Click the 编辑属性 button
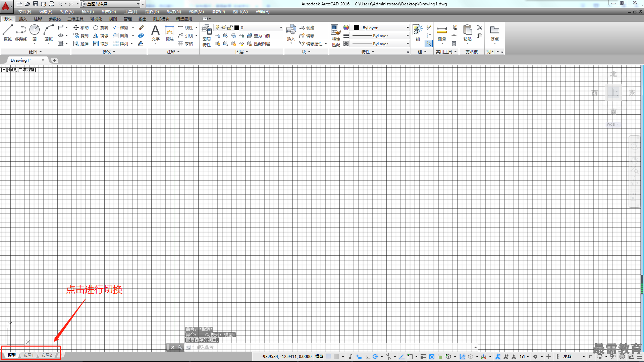This screenshot has width=644, height=362. point(311,44)
